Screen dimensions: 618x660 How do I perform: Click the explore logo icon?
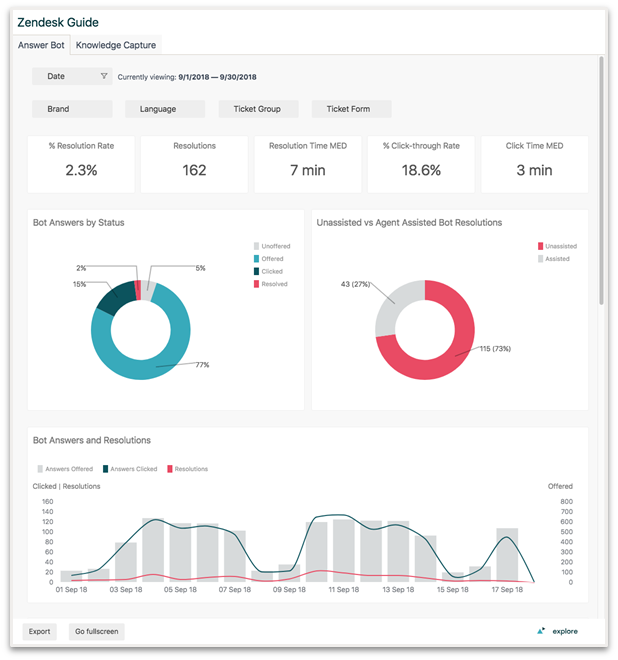click(x=541, y=631)
